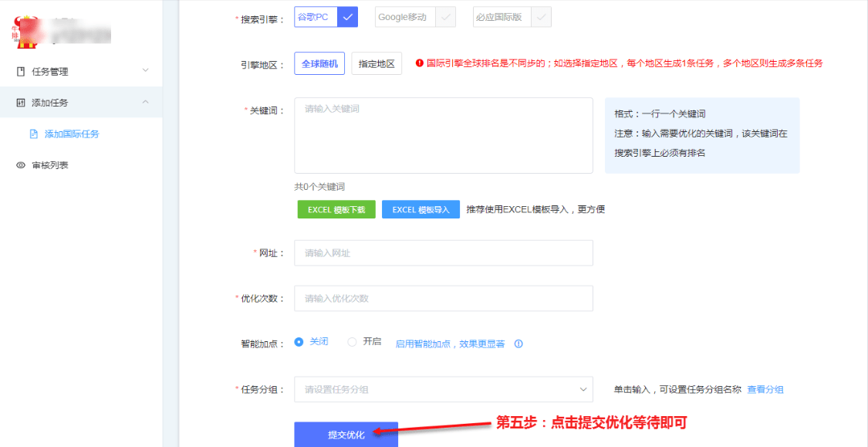Image resolution: width=868 pixels, height=447 pixels.
Task: Open 添加国际任务 submenu item
Action: [x=72, y=134]
